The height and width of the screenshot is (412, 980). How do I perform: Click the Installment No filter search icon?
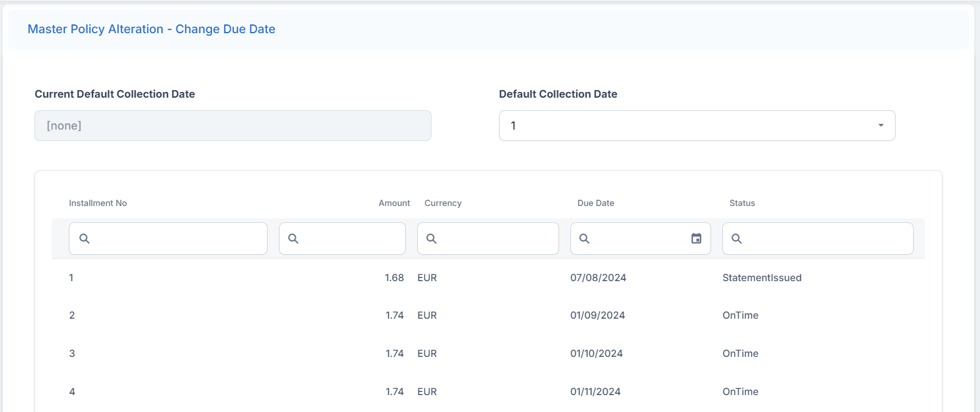(84, 239)
